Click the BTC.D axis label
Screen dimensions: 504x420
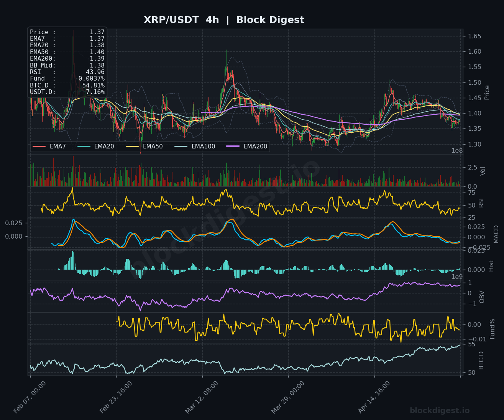(x=481, y=360)
